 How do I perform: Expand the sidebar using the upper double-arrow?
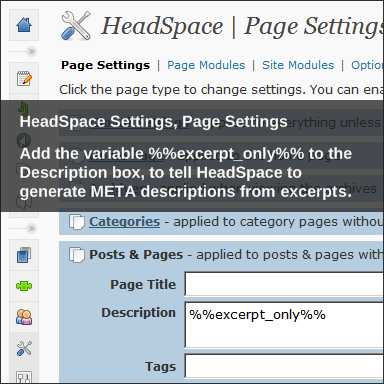pyautogui.click(x=31, y=51)
